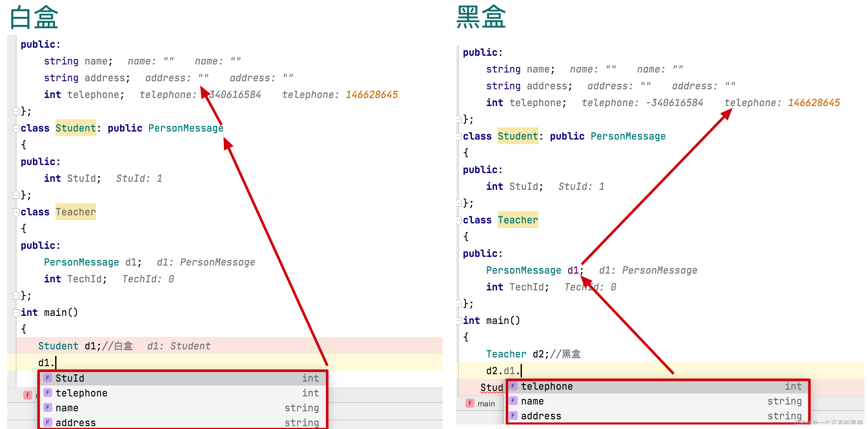Click 'StuId: 1' inline hint in 白盒
The image size is (868, 429).
(139, 178)
